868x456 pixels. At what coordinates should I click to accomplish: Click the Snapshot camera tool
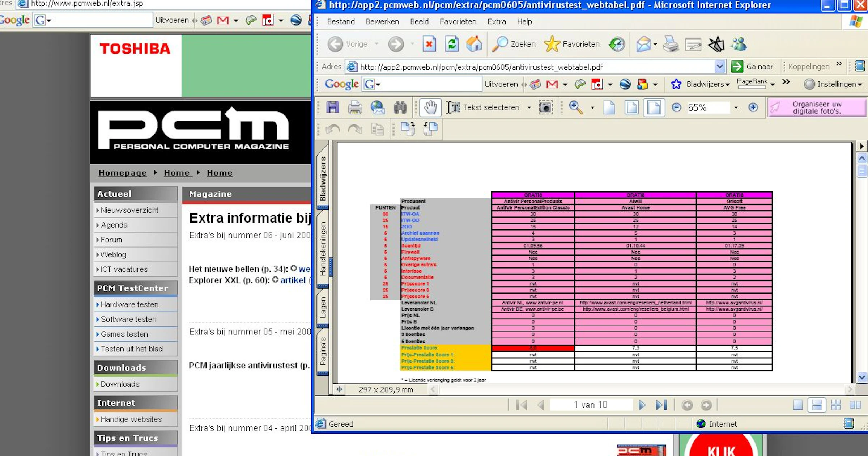click(x=545, y=107)
